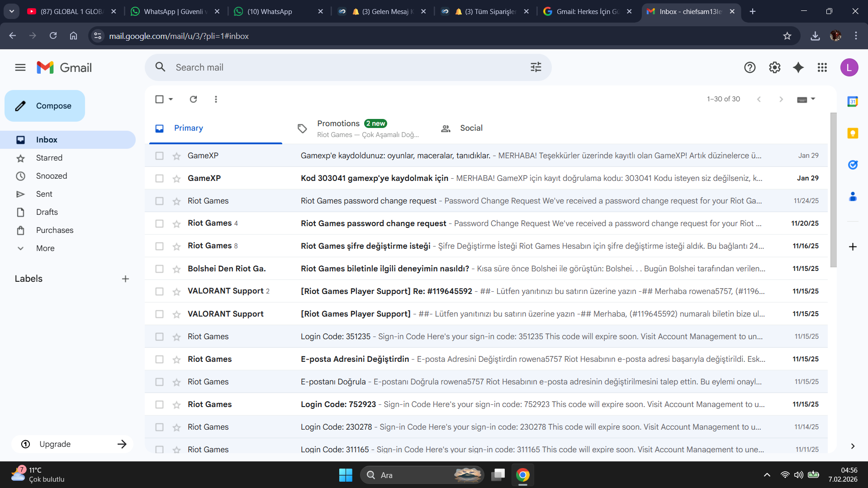Create a new label with plus icon

pyautogui.click(x=125, y=279)
